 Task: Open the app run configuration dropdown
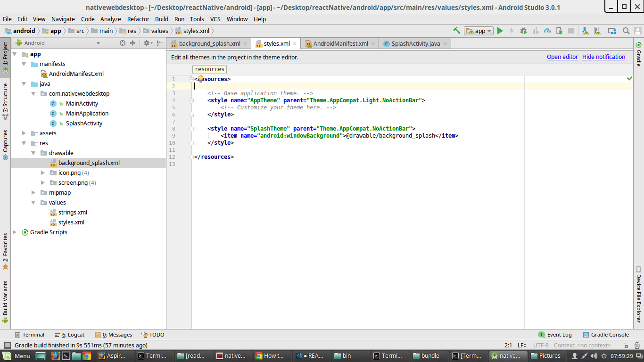pyautogui.click(x=479, y=31)
